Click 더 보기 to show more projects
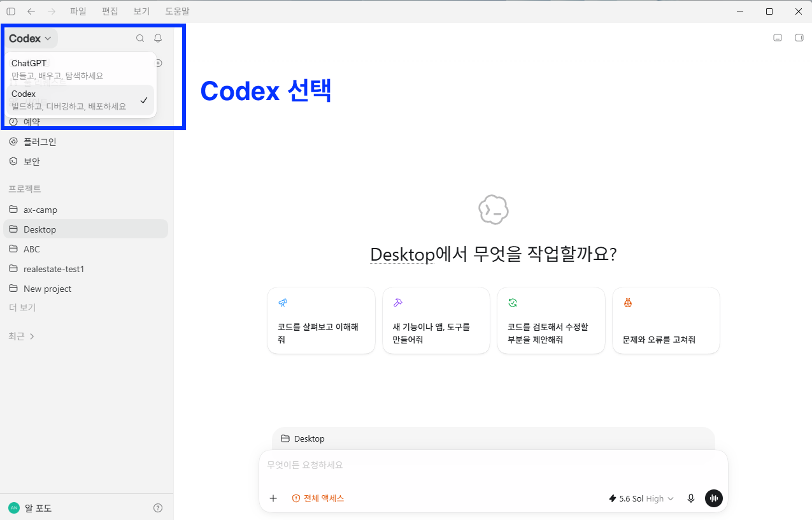This screenshot has width=812, height=520. pos(22,308)
